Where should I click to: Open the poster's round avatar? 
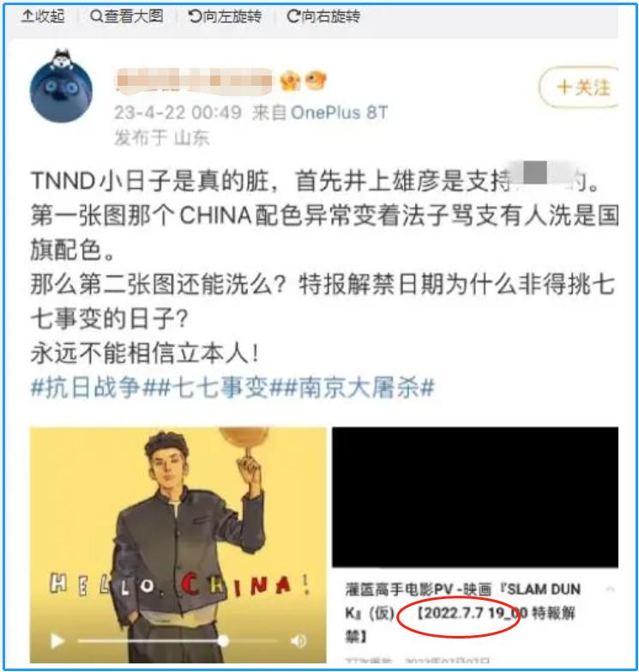pyautogui.click(x=61, y=87)
